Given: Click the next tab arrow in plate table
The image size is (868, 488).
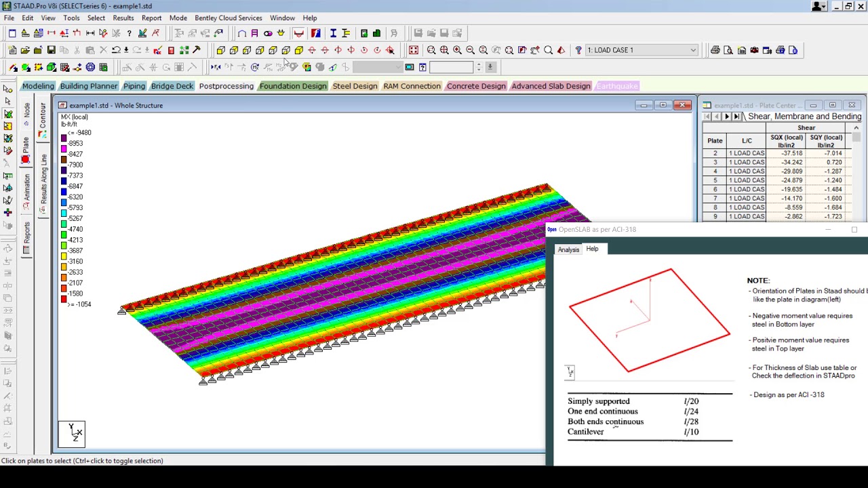Looking at the screenshot, I should coord(727,117).
